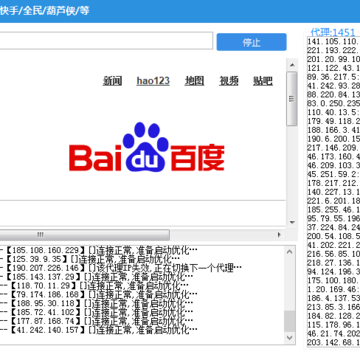Viewport: 360px width, 360px height.
Task: Select proxy entry starting 221.6.201
Action: pyautogui.click(x=333, y=201)
